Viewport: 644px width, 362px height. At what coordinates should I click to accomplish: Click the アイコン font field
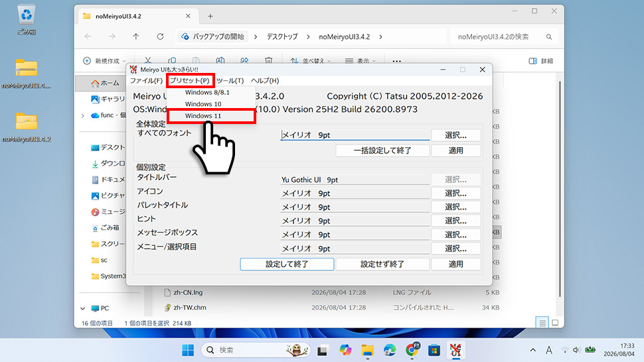355,193
